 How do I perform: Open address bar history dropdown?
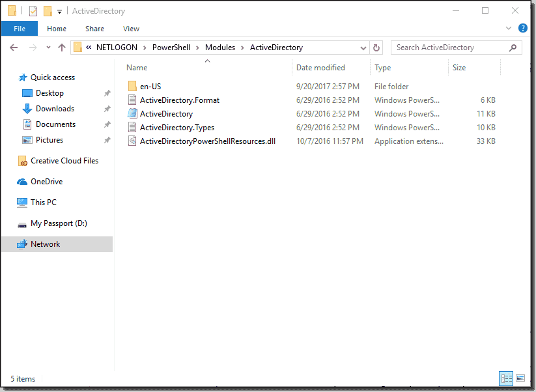click(363, 48)
